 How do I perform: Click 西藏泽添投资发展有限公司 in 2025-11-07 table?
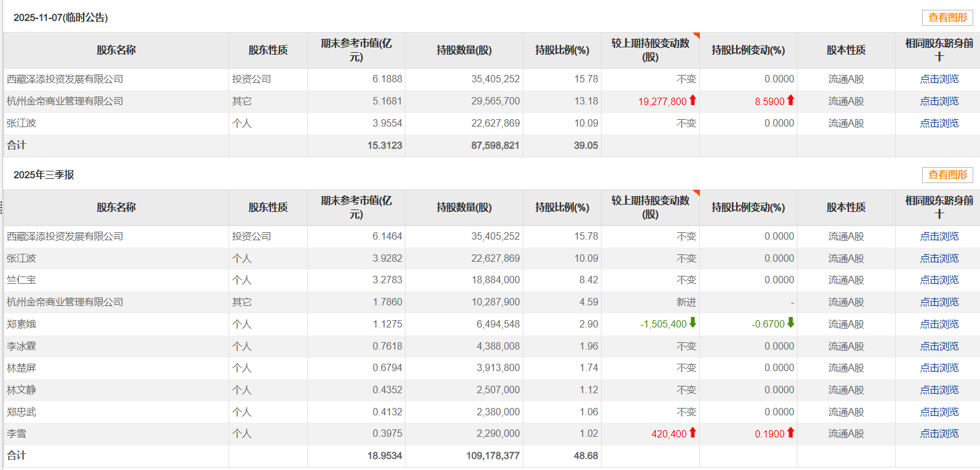click(x=65, y=79)
